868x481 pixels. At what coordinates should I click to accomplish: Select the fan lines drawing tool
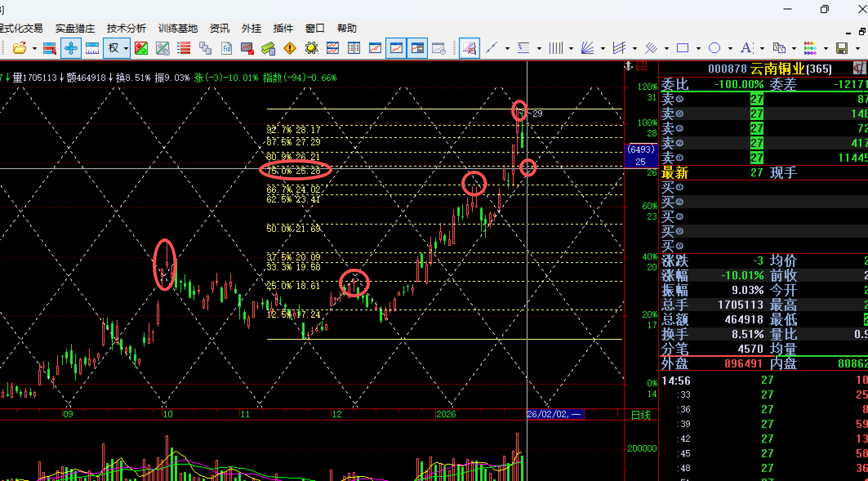pyautogui.click(x=588, y=48)
